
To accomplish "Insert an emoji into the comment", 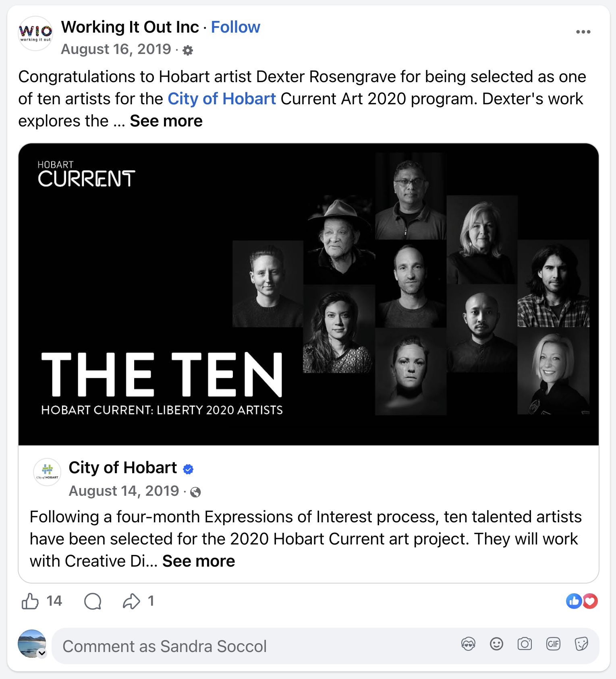I will point(496,644).
